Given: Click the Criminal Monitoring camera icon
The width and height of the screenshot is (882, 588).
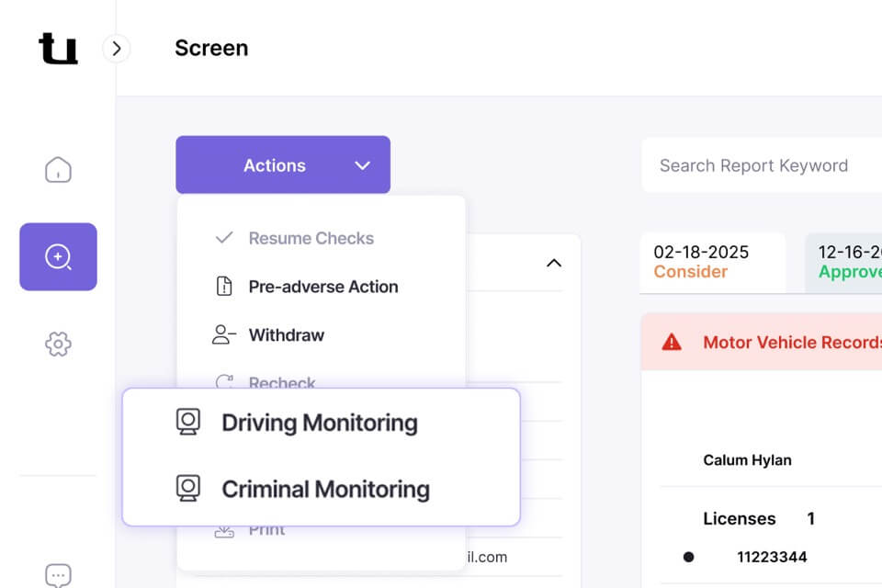Looking at the screenshot, I should (188, 489).
